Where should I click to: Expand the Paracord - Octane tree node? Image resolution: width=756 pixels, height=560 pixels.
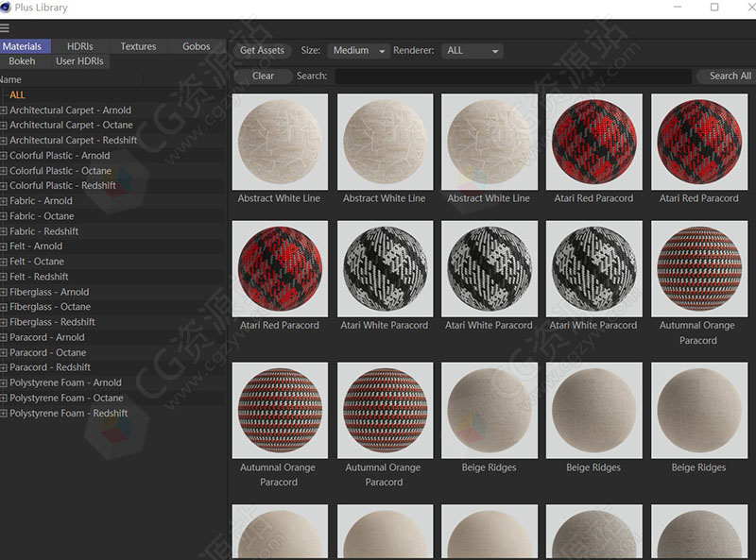(x=4, y=352)
